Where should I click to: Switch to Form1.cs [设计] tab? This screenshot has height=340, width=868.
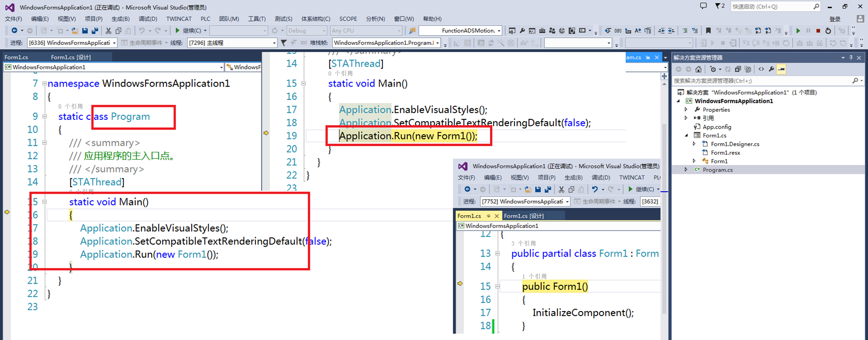coord(71,57)
